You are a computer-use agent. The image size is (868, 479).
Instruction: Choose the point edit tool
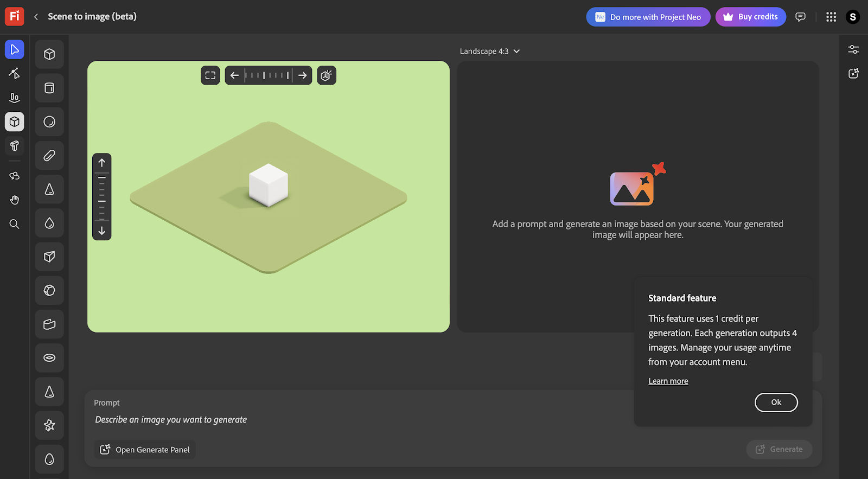(15, 73)
